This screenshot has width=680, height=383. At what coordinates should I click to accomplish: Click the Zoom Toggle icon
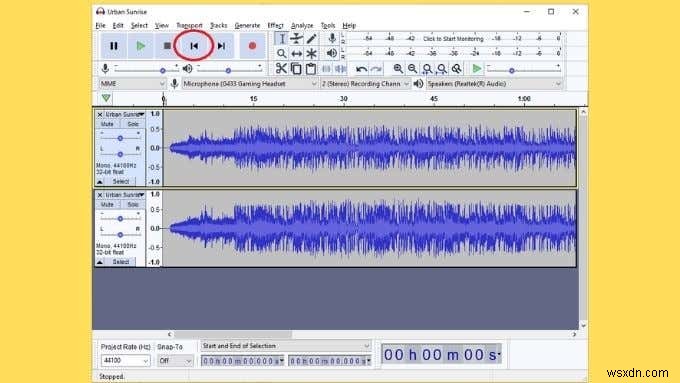click(456, 69)
